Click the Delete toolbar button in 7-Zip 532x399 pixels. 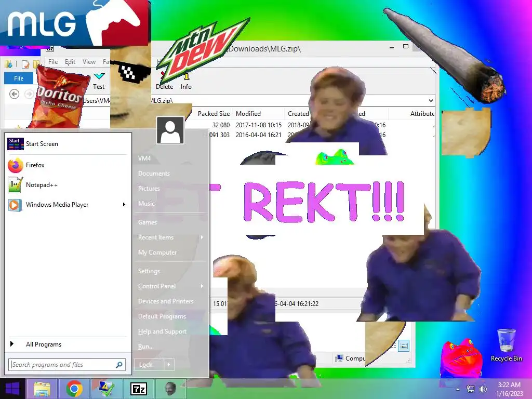click(x=164, y=82)
